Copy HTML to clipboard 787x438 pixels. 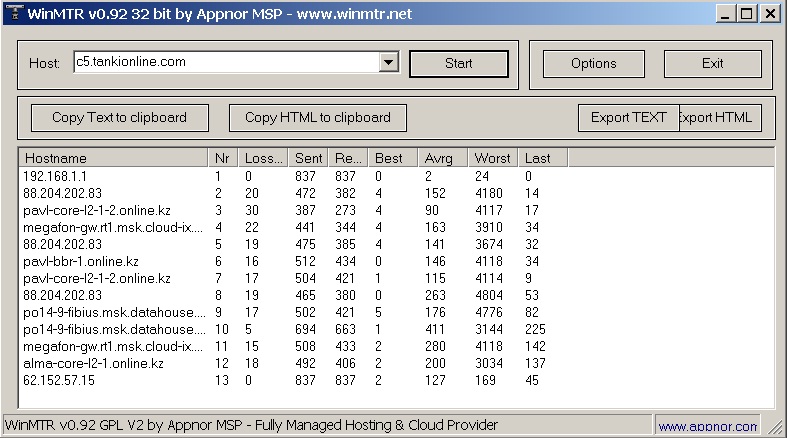(x=317, y=118)
